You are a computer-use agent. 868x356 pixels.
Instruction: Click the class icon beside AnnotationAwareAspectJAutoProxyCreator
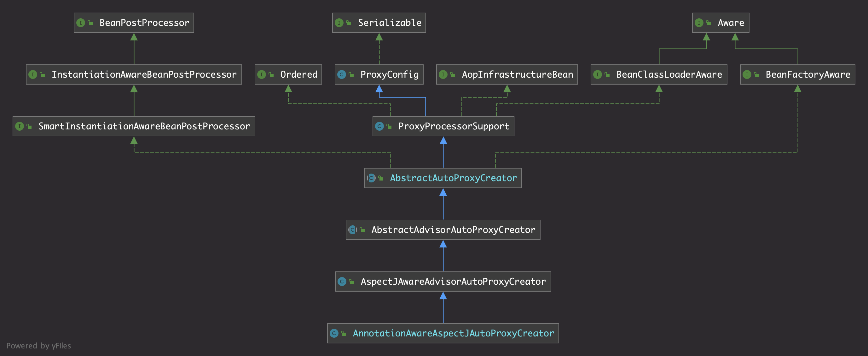334,333
